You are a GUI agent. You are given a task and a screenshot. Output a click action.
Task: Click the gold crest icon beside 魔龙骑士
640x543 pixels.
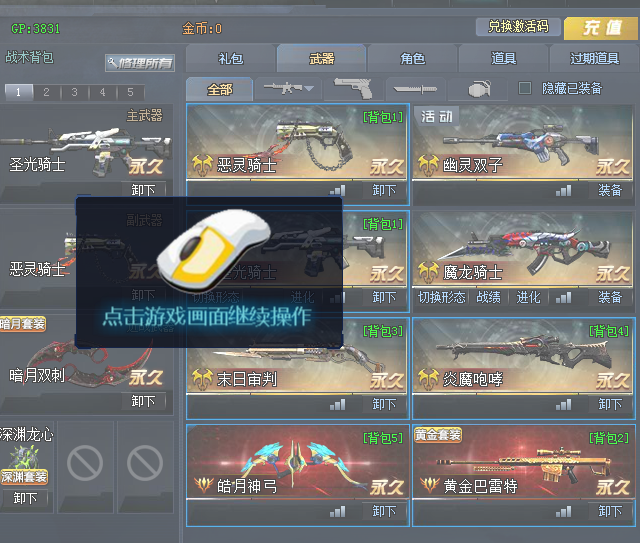point(428,272)
